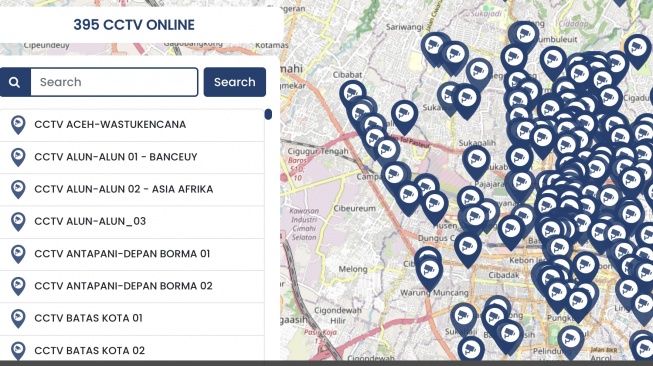Image resolution: width=653 pixels, height=366 pixels.
Task: Click the camera pin beside CCTV BATAS KOTA 01
Action: pyautogui.click(x=18, y=318)
